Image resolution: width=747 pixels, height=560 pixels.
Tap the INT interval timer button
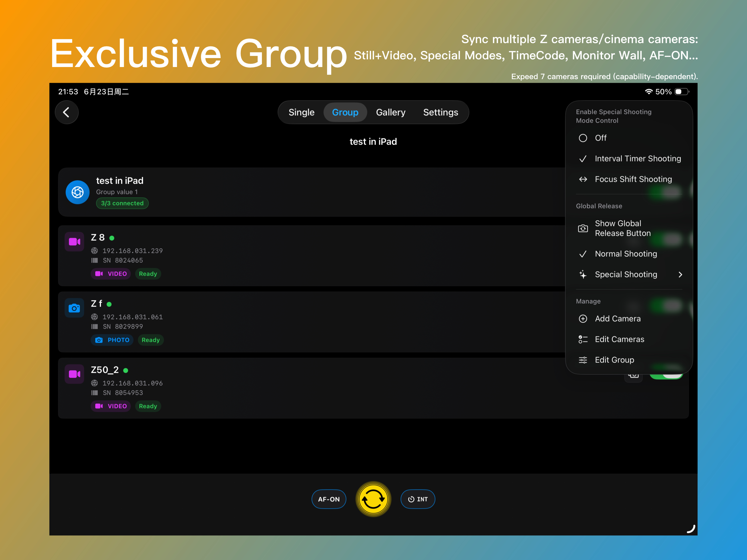pyautogui.click(x=418, y=499)
